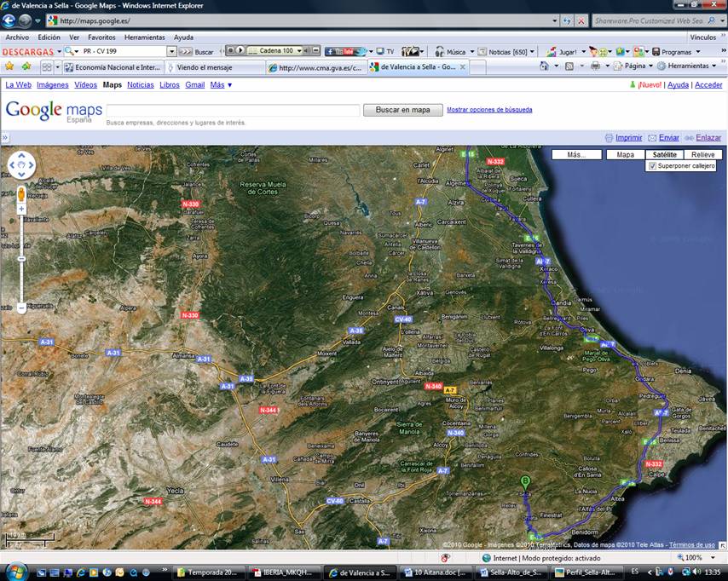Open the Favorites Center star
This screenshot has width=728, height=581.
point(9,66)
